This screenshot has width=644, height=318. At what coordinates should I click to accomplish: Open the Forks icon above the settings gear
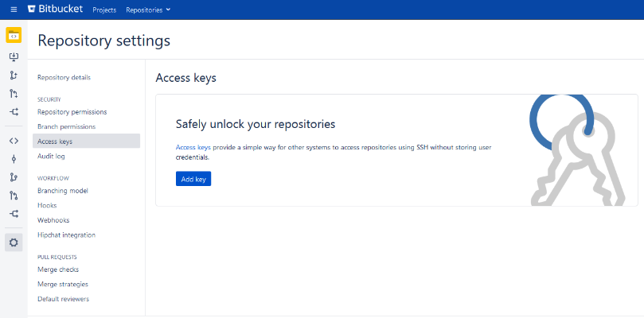coord(14,213)
